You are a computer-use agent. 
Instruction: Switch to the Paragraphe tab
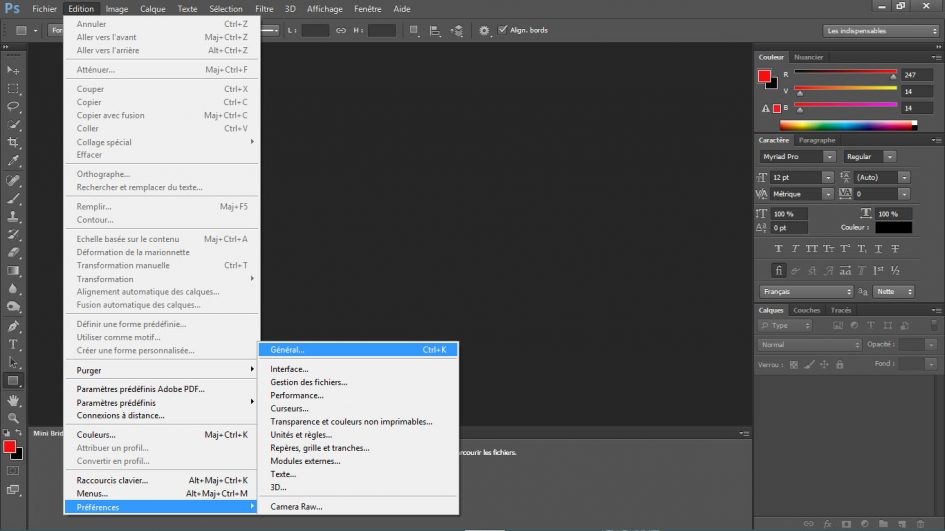pos(817,140)
